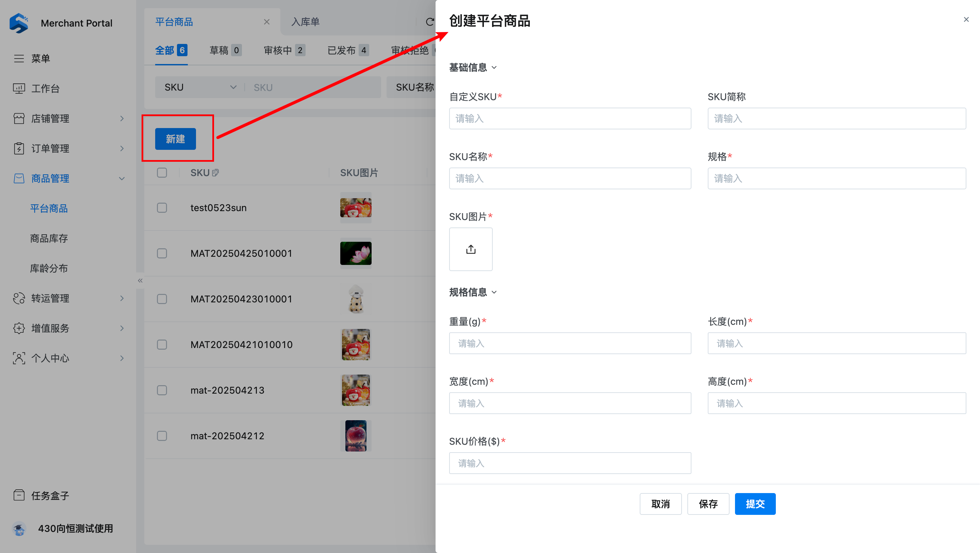980x553 pixels.
Task: Open 任务盒子 in the sidebar
Action: [49, 495]
